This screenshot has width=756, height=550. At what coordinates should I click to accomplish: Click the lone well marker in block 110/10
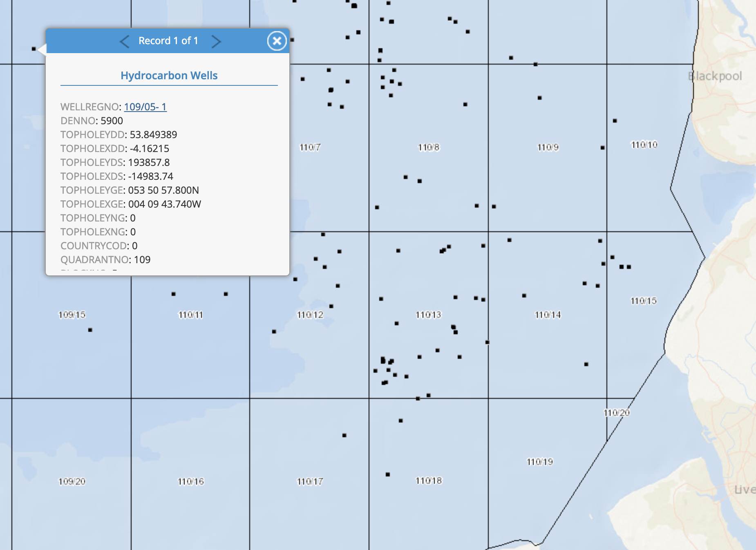[x=615, y=121]
